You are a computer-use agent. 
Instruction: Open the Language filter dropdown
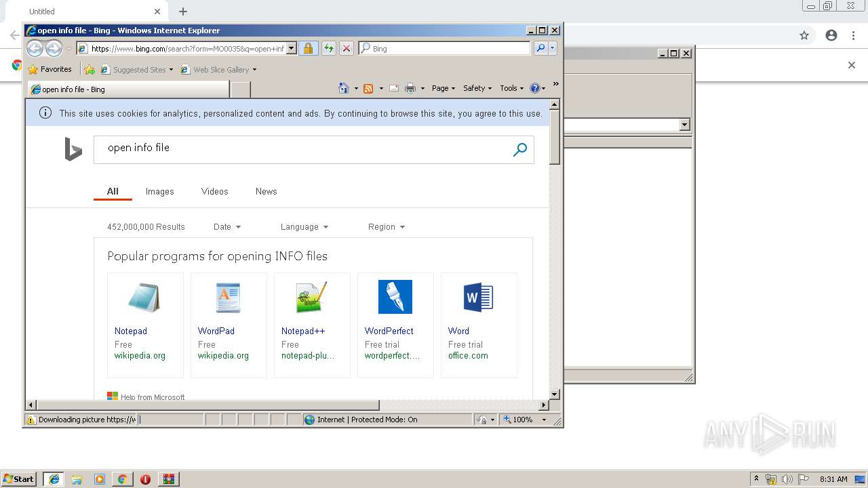[304, 227]
